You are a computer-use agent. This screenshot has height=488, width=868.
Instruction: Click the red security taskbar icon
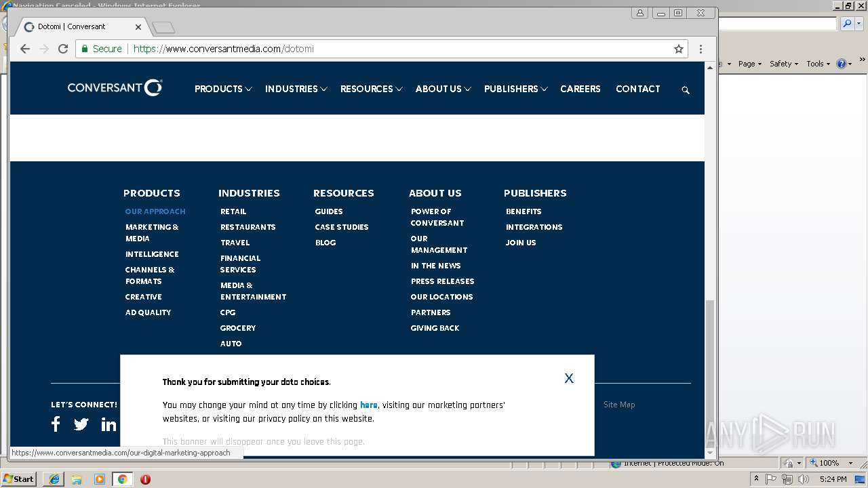145,479
